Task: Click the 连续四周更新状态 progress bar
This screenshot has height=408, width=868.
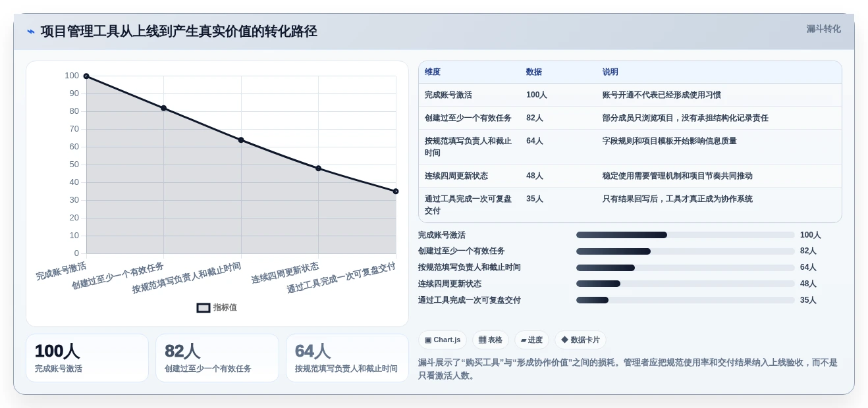Action: (686, 284)
